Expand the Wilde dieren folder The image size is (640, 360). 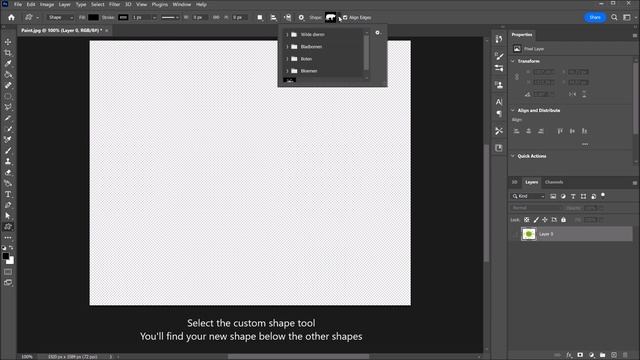pyautogui.click(x=287, y=35)
